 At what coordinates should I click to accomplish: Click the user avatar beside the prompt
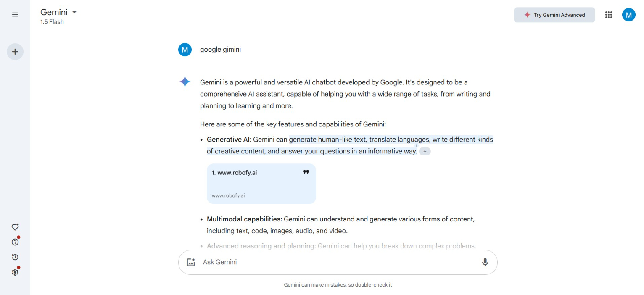185,50
